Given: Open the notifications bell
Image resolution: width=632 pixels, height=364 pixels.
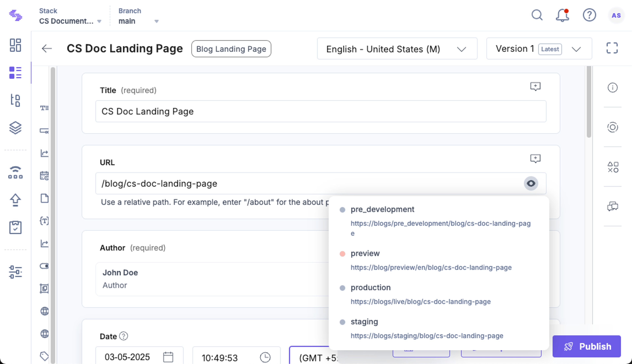Looking at the screenshot, I should point(562,15).
